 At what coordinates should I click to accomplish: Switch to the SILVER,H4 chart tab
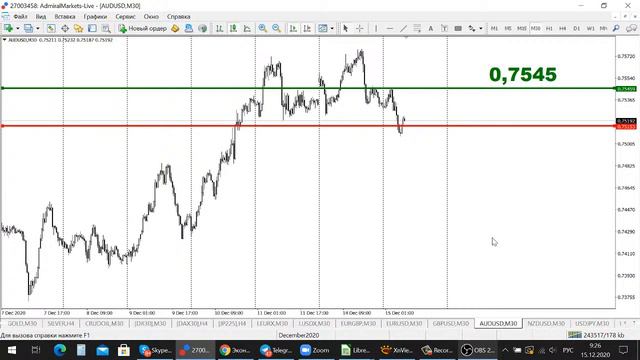pos(61,323)
